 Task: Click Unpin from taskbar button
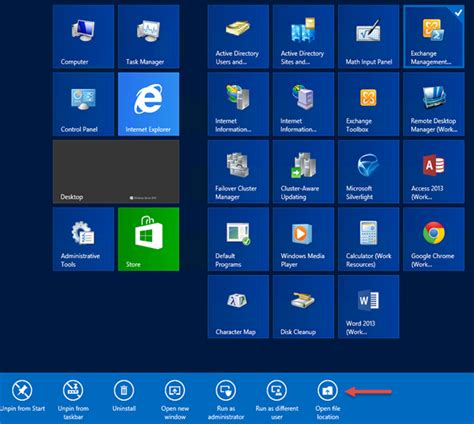73,399
